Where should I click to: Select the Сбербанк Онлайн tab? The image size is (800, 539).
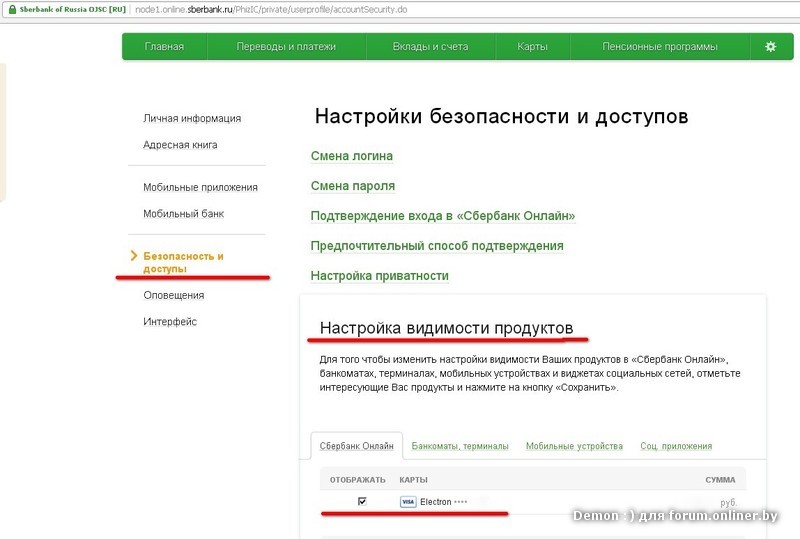[x=356, y=446]
